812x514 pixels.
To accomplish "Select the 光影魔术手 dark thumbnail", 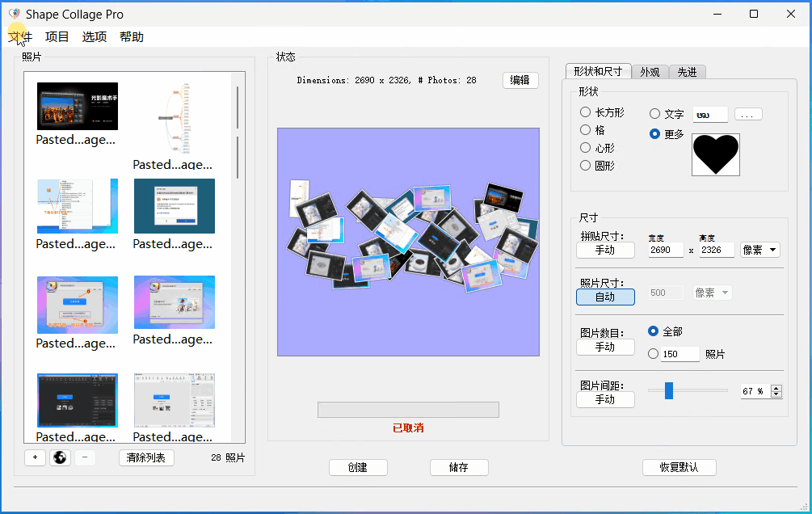I will 78,106.
